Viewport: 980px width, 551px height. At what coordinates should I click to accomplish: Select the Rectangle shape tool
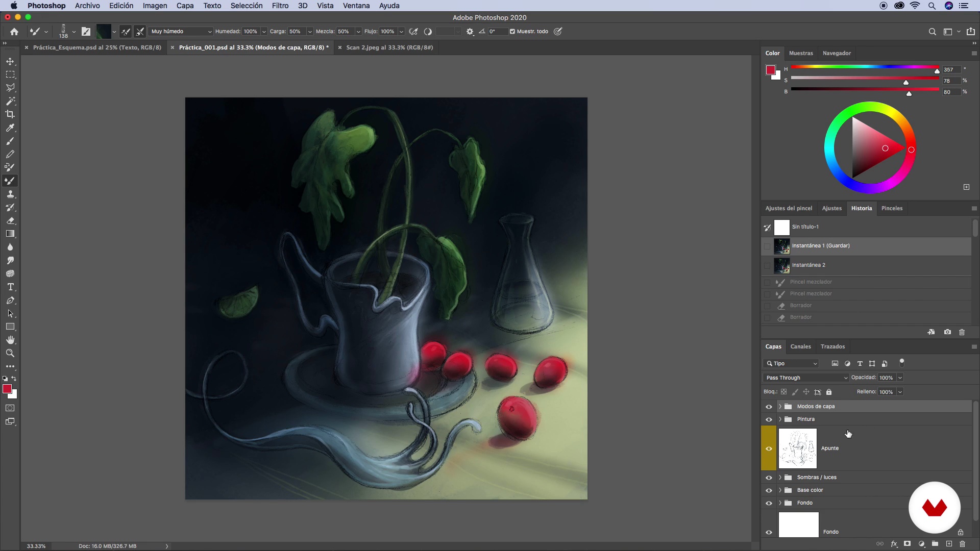pos(10,327)
